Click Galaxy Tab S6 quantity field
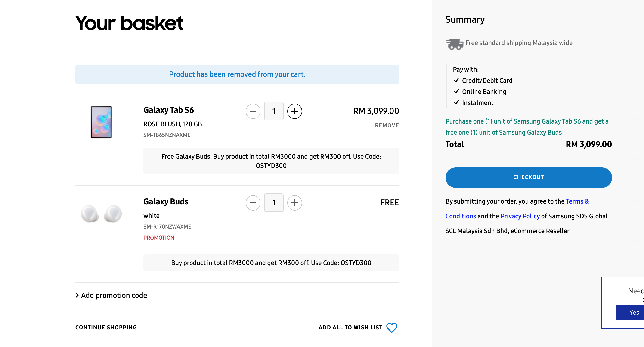 pyautogui.click(x=274, y=111)
